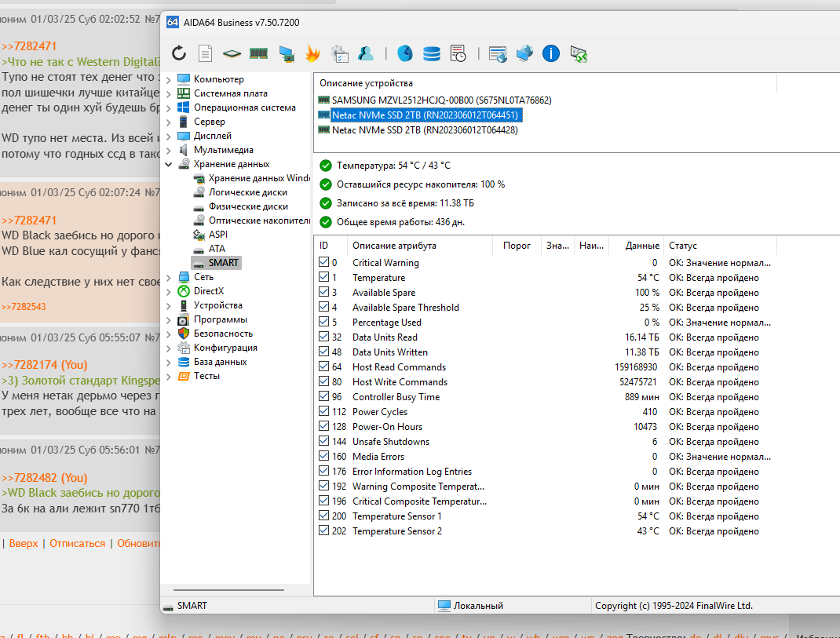Click the Описание устройства list header
Screen dimensions: 840x638
tap(546, 83)
